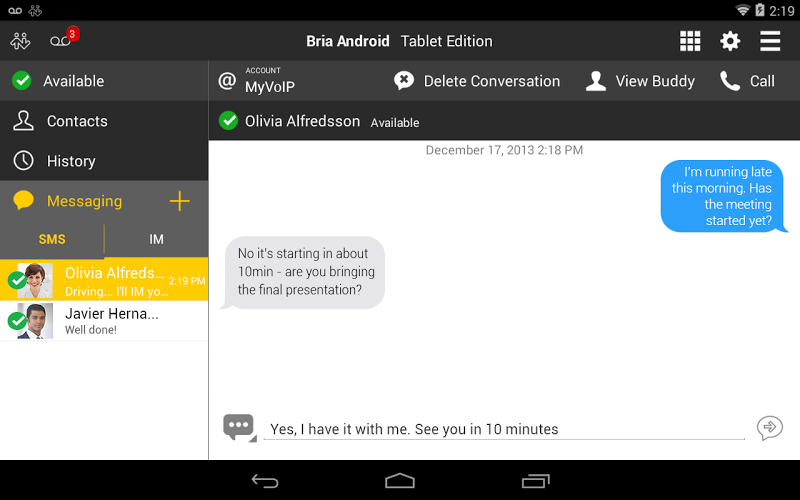Viewport: 800px width, 500px height.
Task: Click the @ account icon
Action: pos(227,81)
